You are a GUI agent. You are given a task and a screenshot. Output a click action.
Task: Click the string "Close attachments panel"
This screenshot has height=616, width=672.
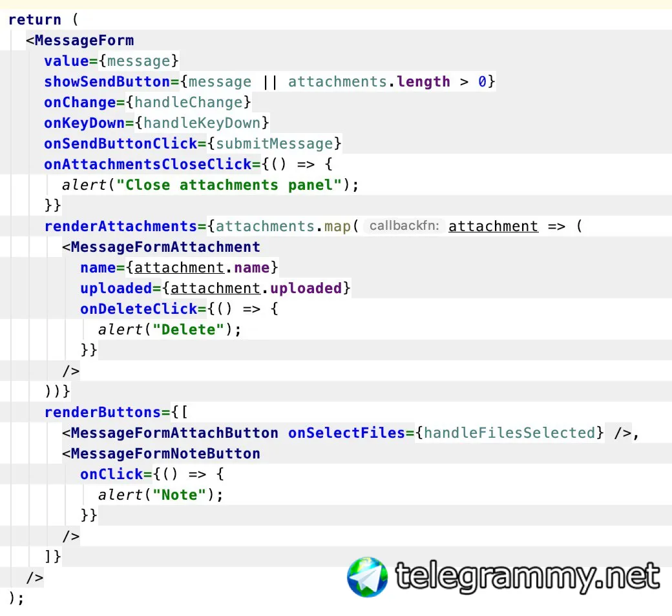pos(229,185)
